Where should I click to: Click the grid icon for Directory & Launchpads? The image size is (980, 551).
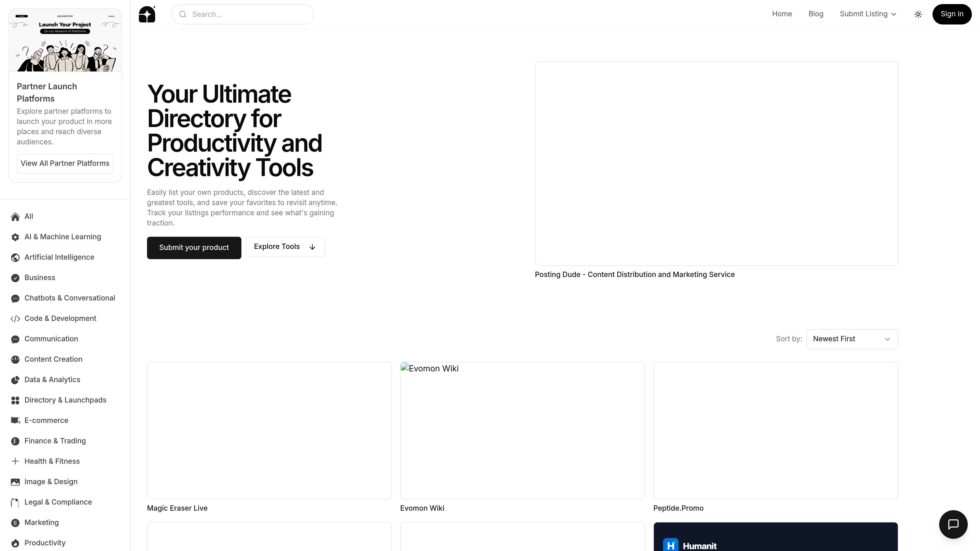[x=15, y=400]
